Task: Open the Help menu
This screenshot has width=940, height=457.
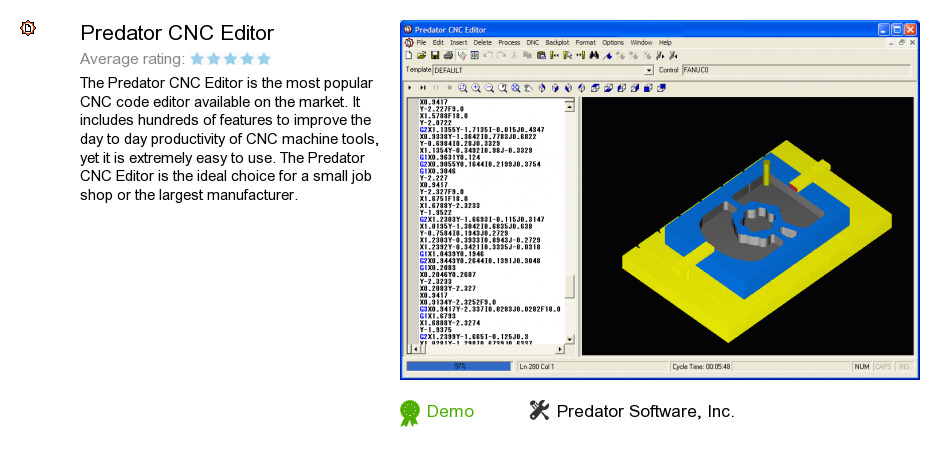Action: 665,43
